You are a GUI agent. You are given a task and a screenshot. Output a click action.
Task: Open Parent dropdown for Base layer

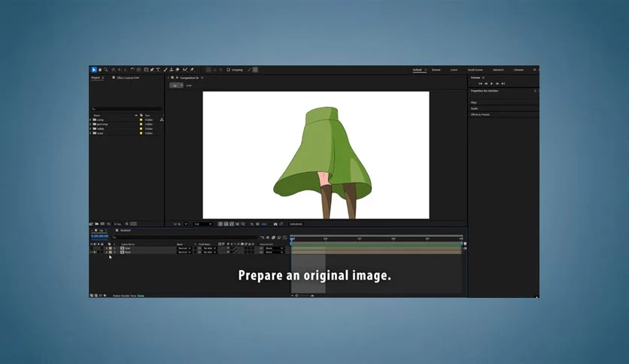point(275,253)
